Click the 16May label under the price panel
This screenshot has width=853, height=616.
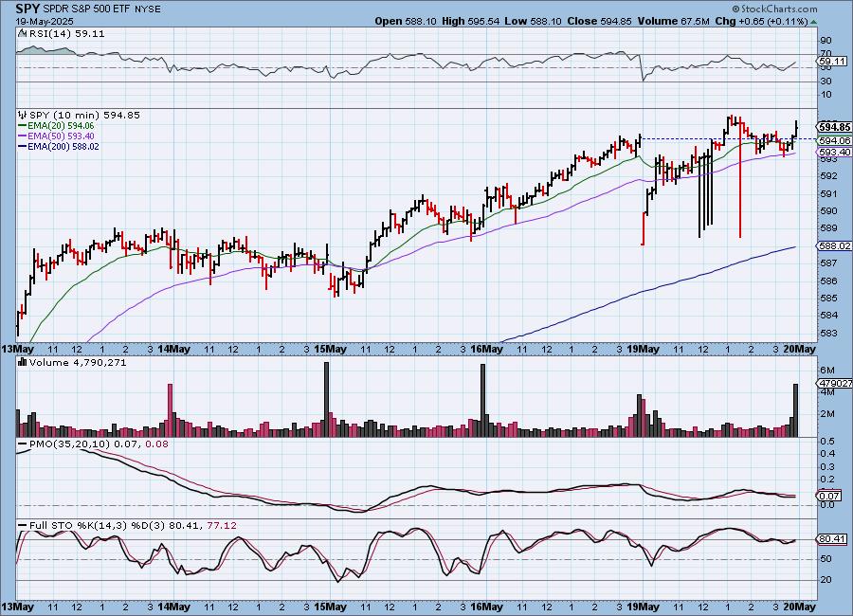[x=486, y=349]
